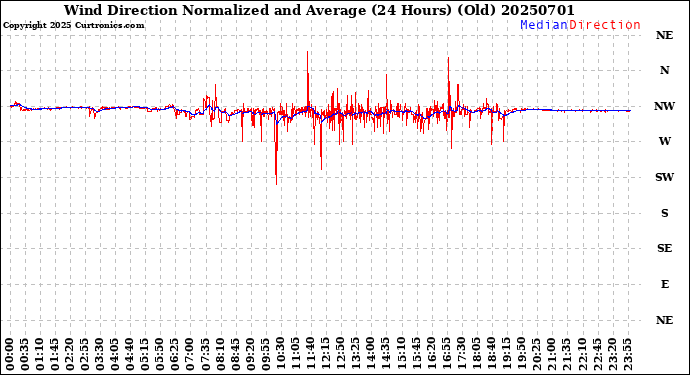The height and width of the screenshot is (375, 690).
Task: Click the Copyright 2025 Curtronics.com text
Action: [73, 26]
